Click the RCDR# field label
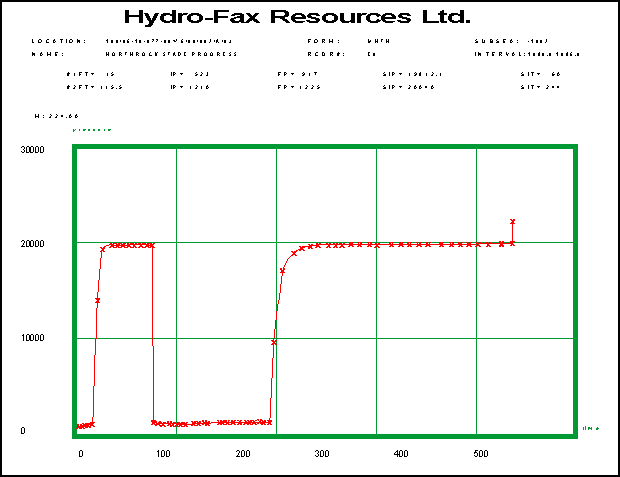The height and width of the screenshot is (477, 620). tap(324, 54)
